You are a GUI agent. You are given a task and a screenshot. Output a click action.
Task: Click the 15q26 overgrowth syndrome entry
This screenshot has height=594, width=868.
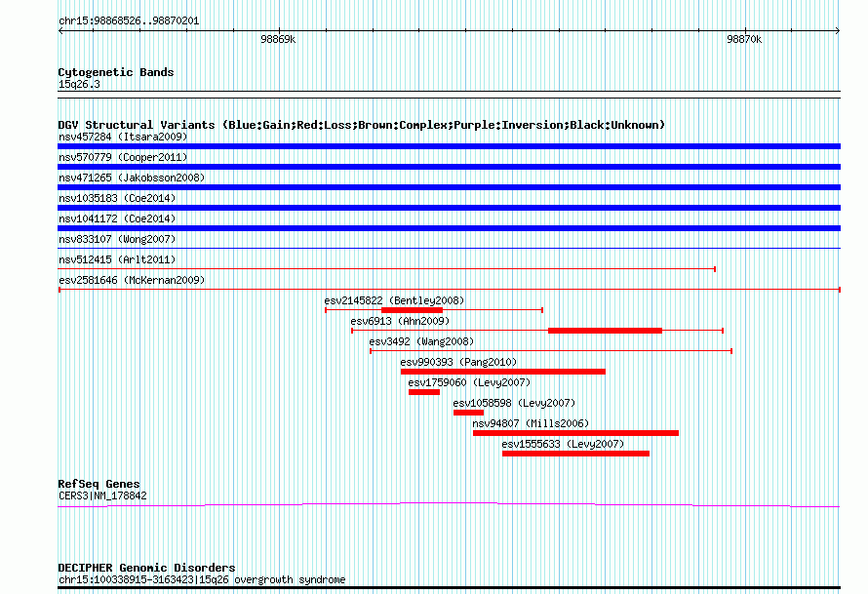202,579
